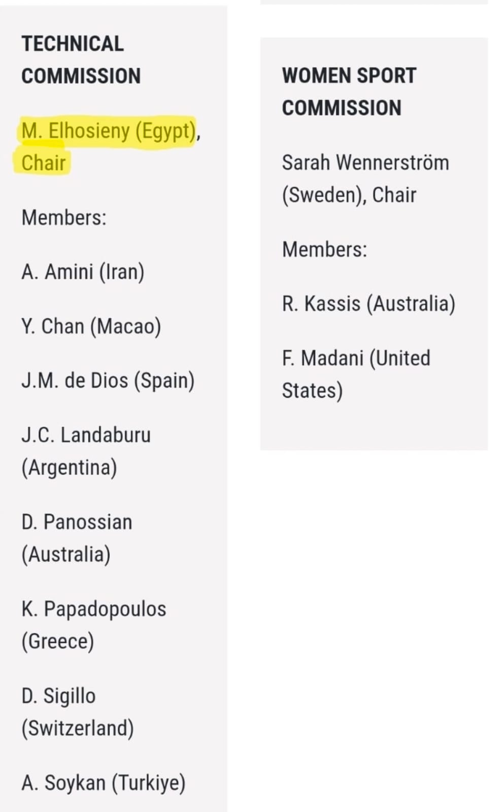Image resolution: width=504 pixels, height=812 pixels.
Task: Click D. Panossian name
Action: pyautogui.click(x=77, y=522)
